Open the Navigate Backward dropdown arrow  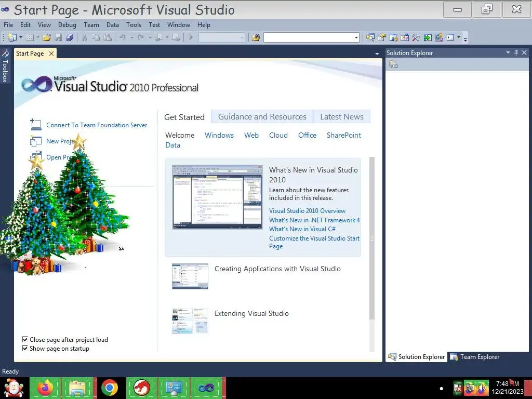pos(167,37)
